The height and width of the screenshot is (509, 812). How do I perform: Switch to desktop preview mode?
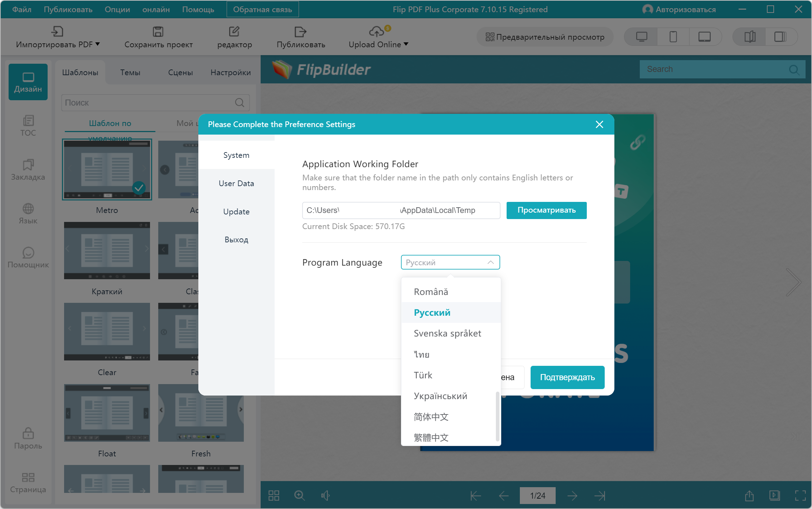coord(641,37)
